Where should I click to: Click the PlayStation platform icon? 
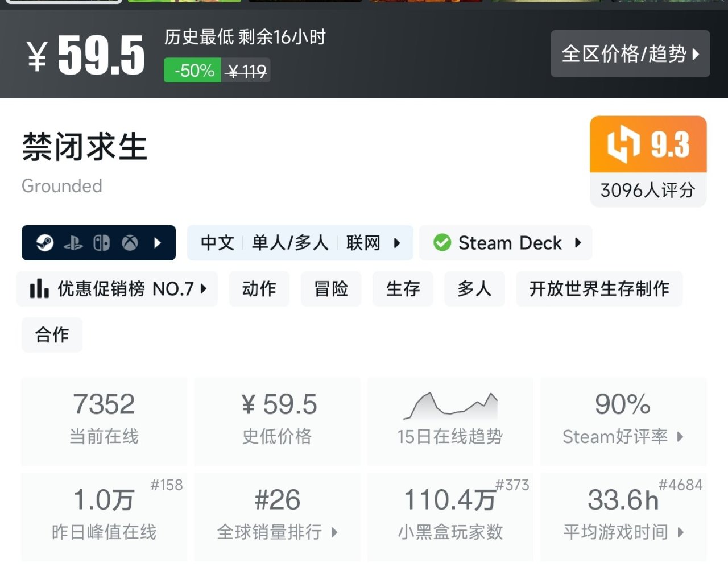coord(73,243)
